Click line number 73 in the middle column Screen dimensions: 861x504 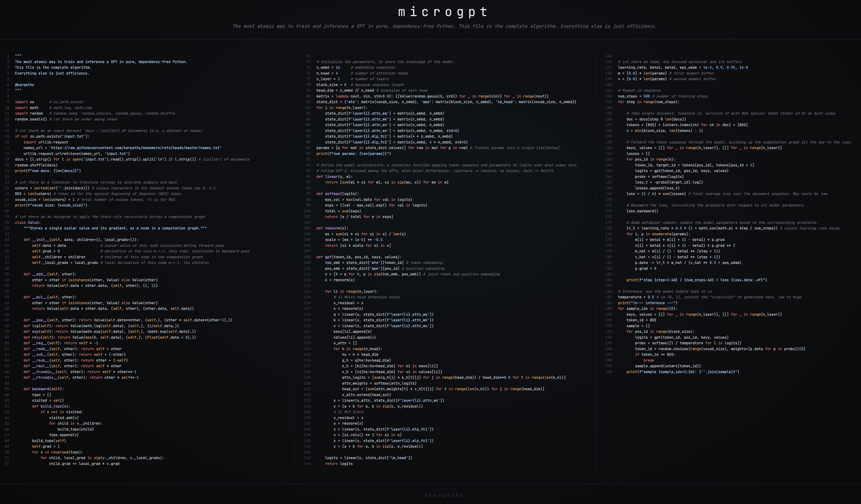[x=308, y=56]
